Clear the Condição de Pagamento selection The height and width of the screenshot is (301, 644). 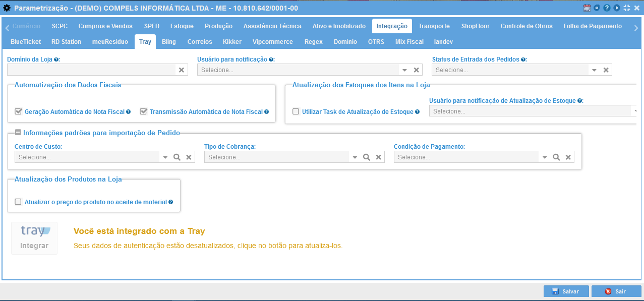568,157
